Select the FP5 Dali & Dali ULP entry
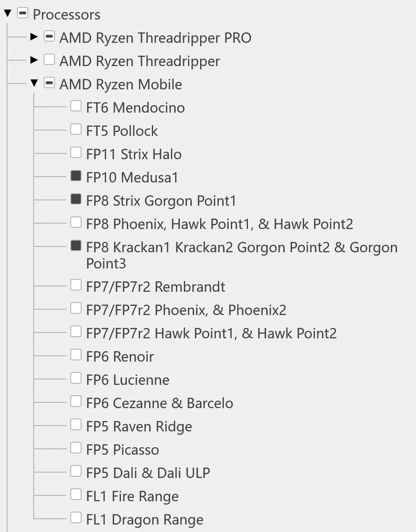The width and height of the screenshot is (416, 532). point(147,472)
